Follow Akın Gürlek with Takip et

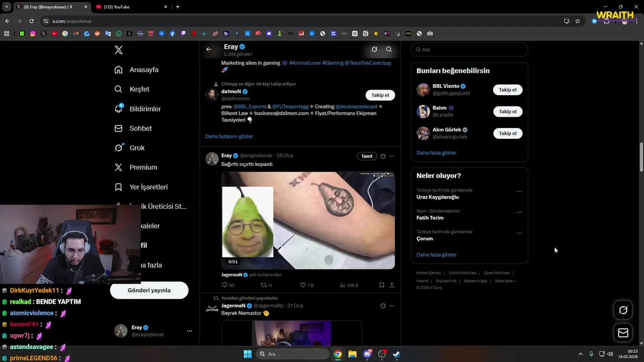click(x=508, y=133)
